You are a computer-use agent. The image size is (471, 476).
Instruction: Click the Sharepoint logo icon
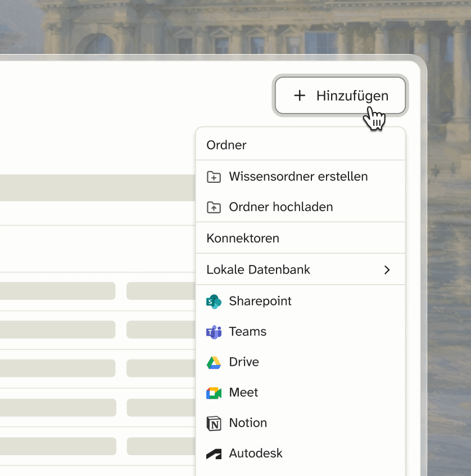click(214, 302)
